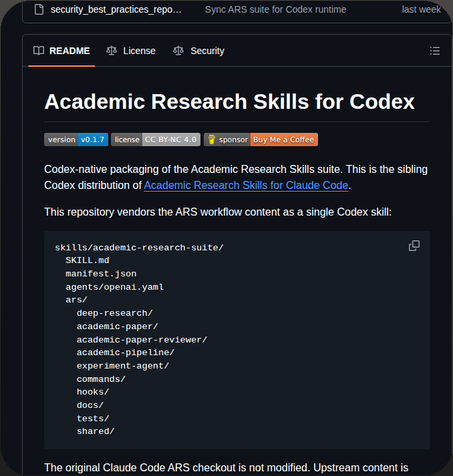Click the license CC BY-NC 4.0 badge
Image resolution: width=453 pixels, height=476 pixels.
[x=156, y=140]
